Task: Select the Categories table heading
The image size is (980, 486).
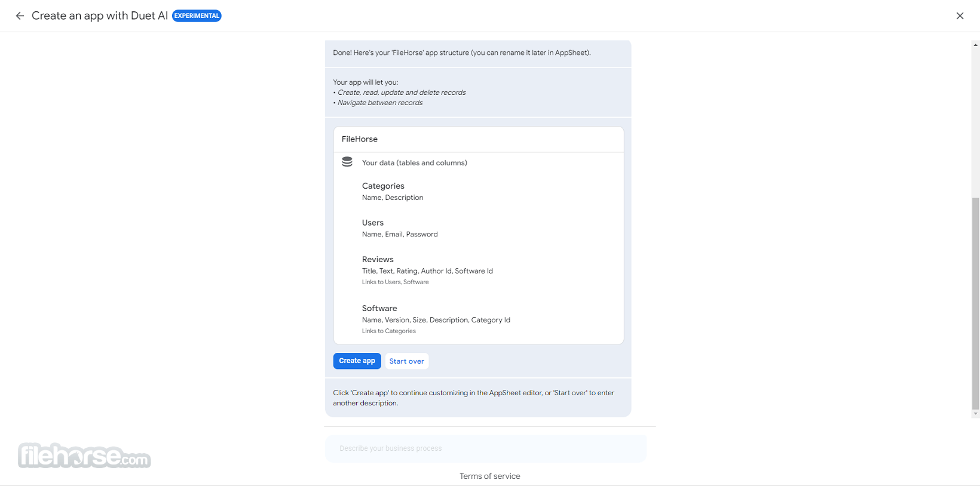Action: [383, 186]
